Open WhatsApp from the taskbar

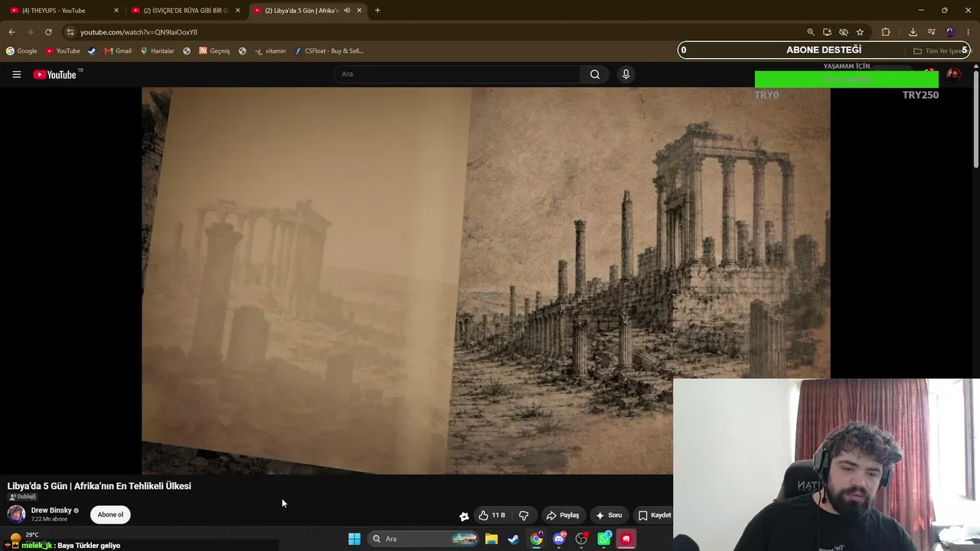coord(604,539)
